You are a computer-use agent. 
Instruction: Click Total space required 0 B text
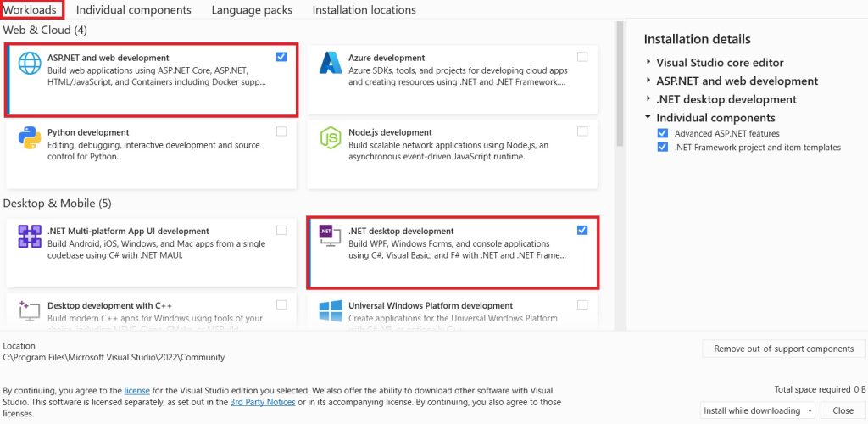point(820,390)
